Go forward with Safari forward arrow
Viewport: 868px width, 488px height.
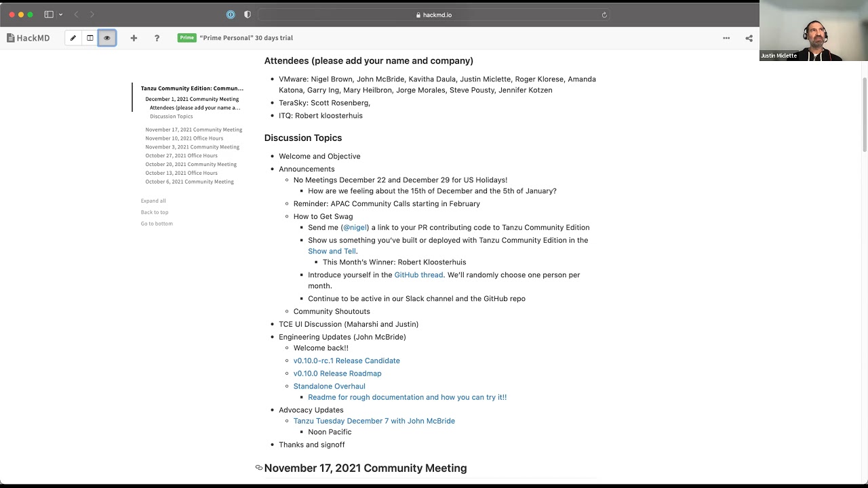92,14
